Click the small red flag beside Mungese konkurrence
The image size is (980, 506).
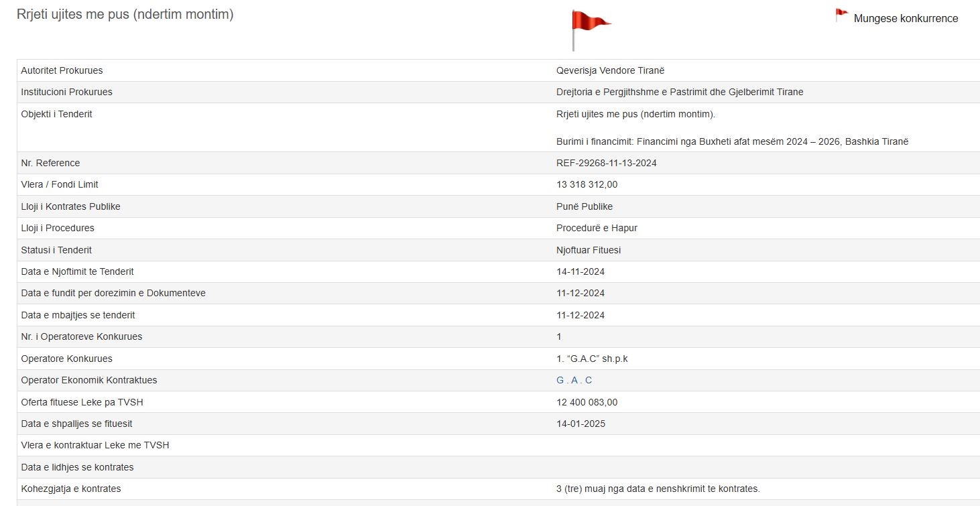click(x=841, y=15)
